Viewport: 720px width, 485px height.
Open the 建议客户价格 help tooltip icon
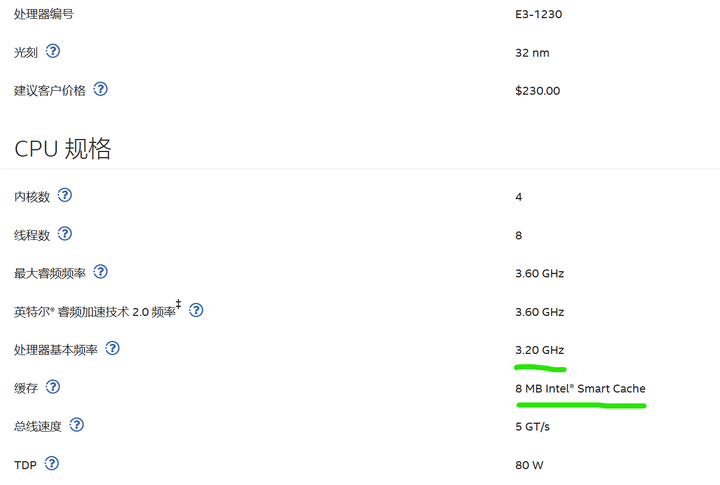pos(100,89)
